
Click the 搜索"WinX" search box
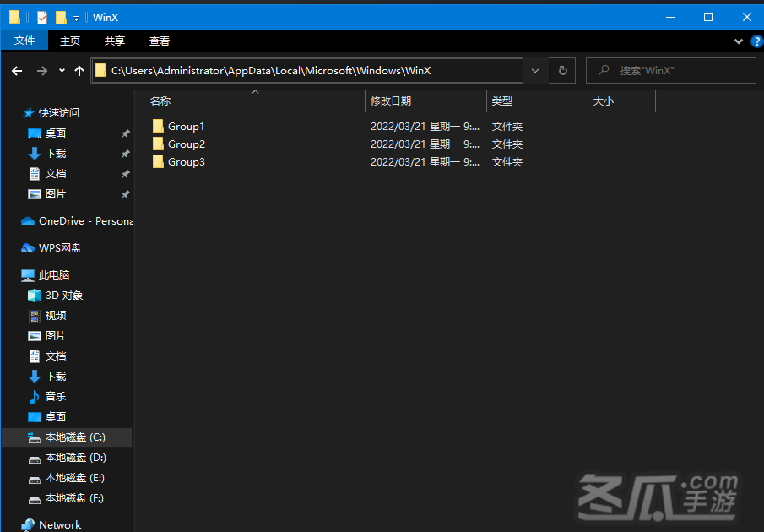click(x=671, y=71)
